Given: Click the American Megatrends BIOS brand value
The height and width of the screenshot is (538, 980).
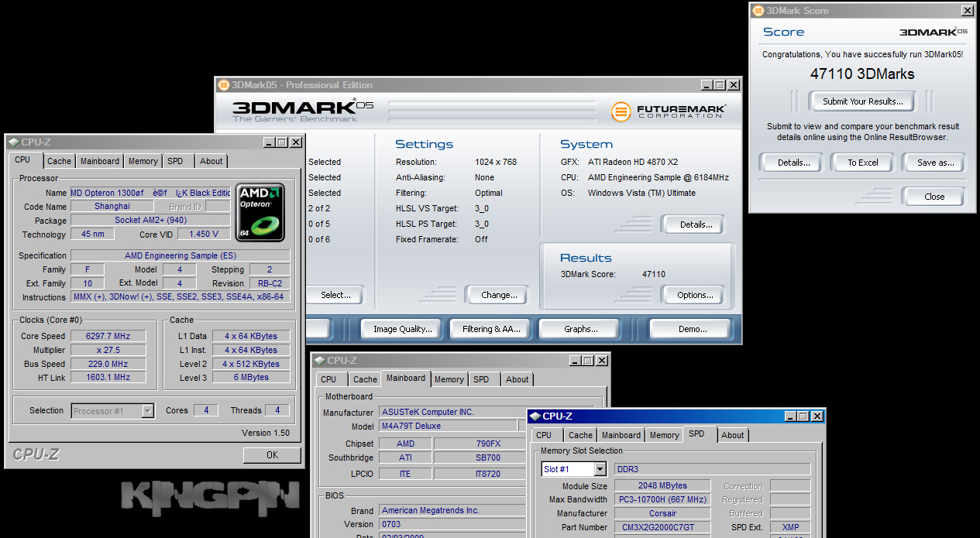Looking at the screenshot, I should click(x=453, y=510).
